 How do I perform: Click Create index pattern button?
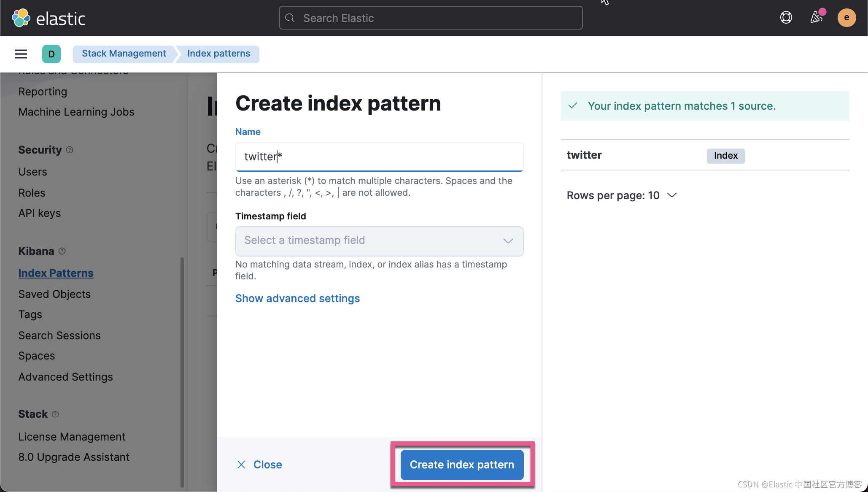click(x=462, y=465)
